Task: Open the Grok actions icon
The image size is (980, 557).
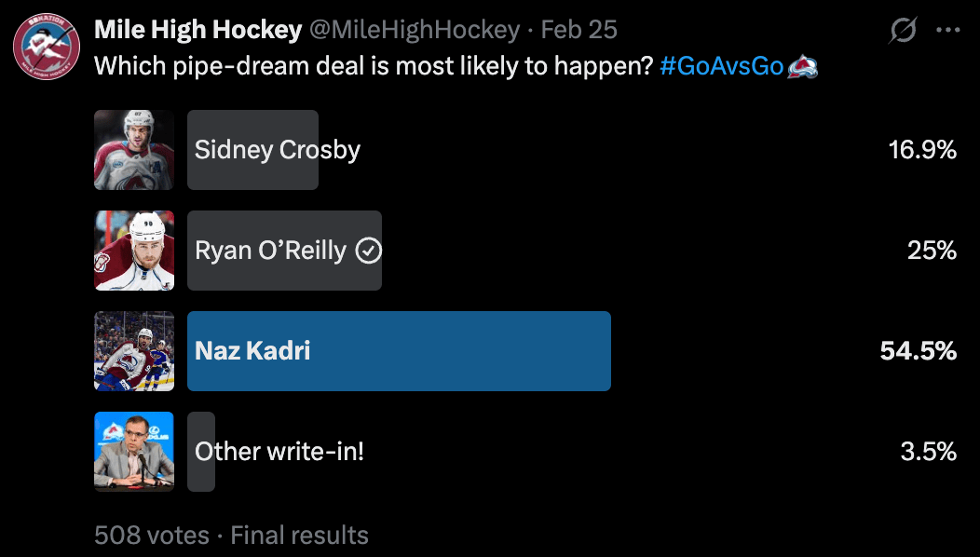Action: click(x=902, y=31)
